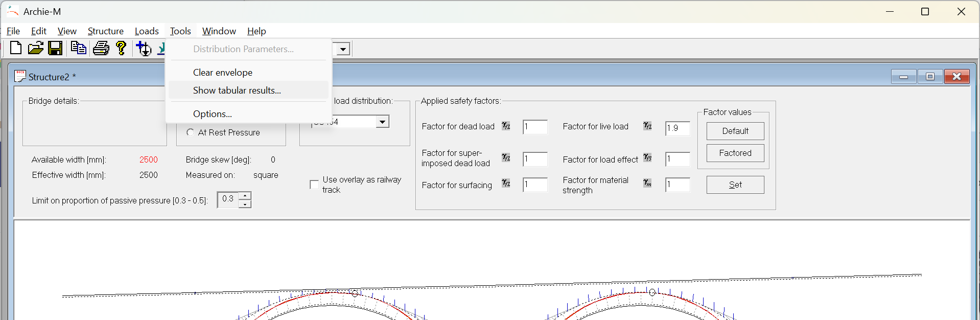The image size is (980, 320).
Task: Open the View menu
Action: coord(67,31)
